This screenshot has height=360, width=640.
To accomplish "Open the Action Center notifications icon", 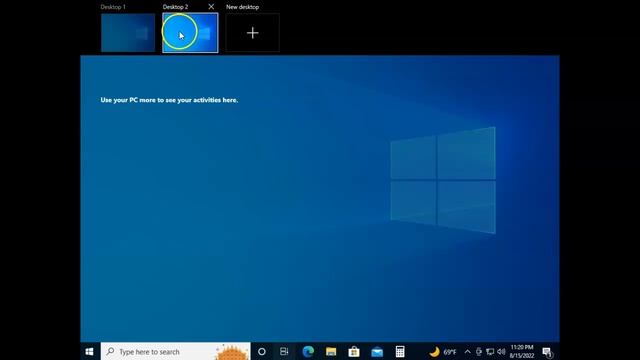I will coord(547,351).
